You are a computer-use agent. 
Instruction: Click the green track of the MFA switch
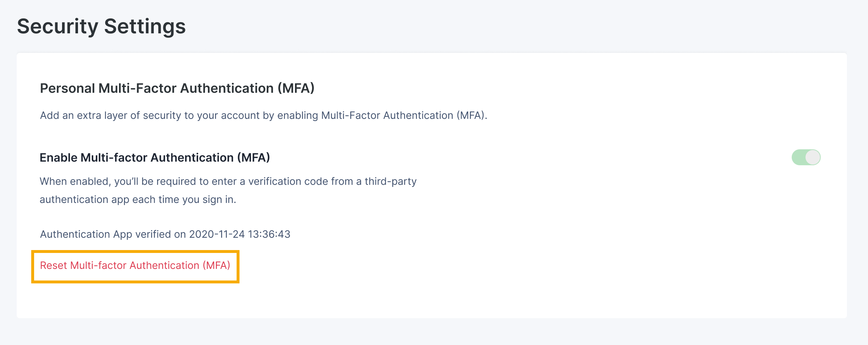click(x=798, y=157)
